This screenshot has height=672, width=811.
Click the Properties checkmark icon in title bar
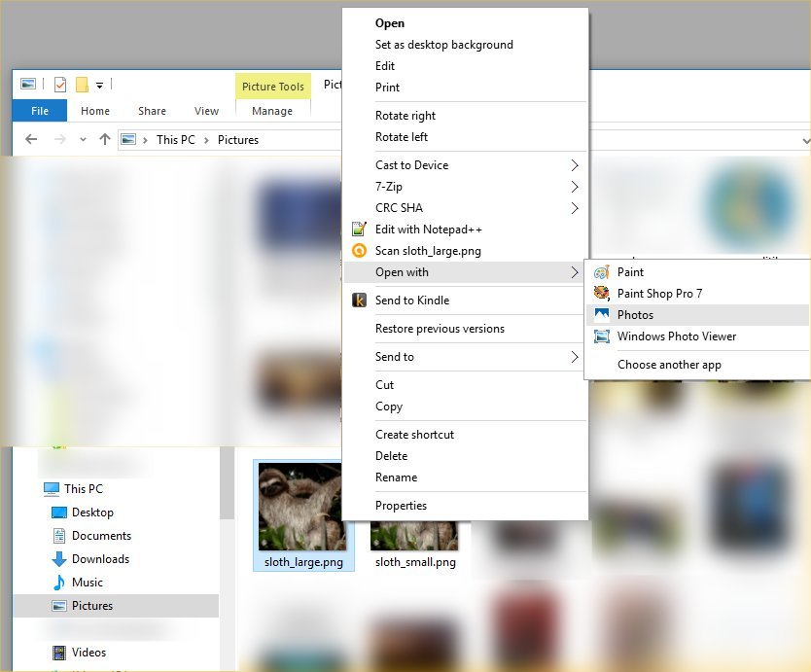point(60,84)
